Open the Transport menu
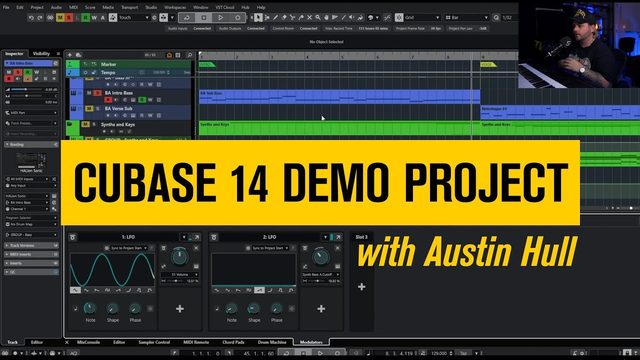This screenshot has height=360, width=640. tap(129, 7)
